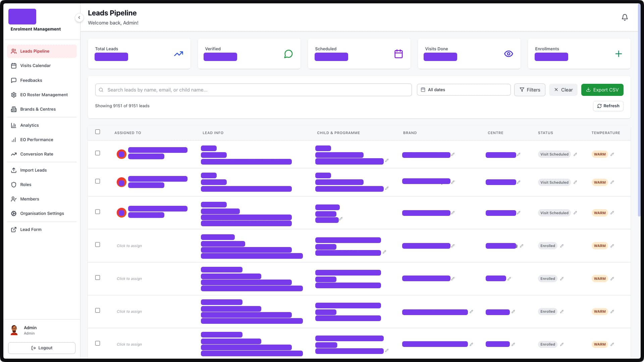Viewport: 644px width, 362px height.
Task: Go to EO Roster Management page
Action: point(44,95)
